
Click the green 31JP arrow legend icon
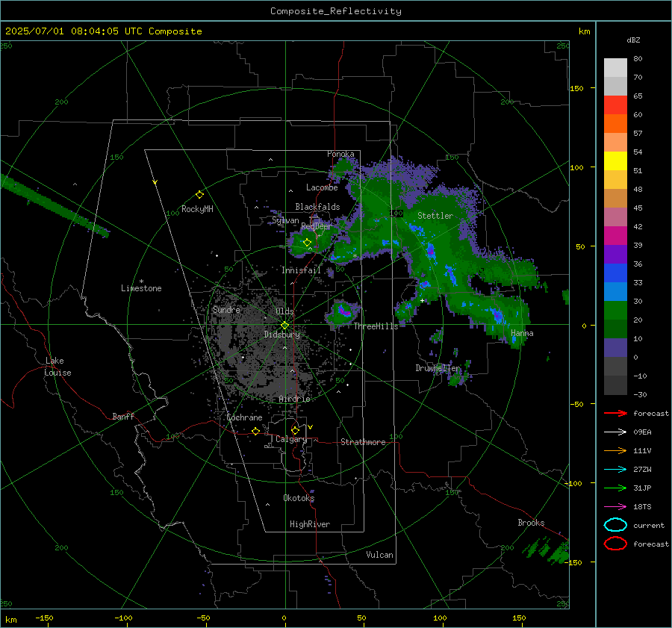tap(615, 488)
